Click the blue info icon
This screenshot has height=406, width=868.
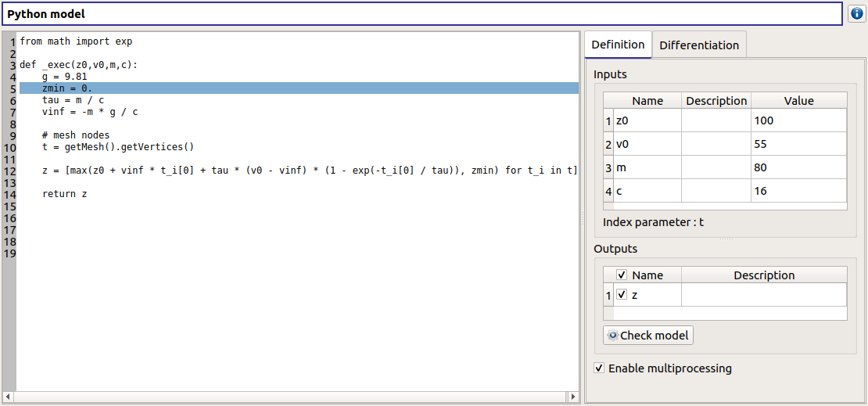[856, 14]
